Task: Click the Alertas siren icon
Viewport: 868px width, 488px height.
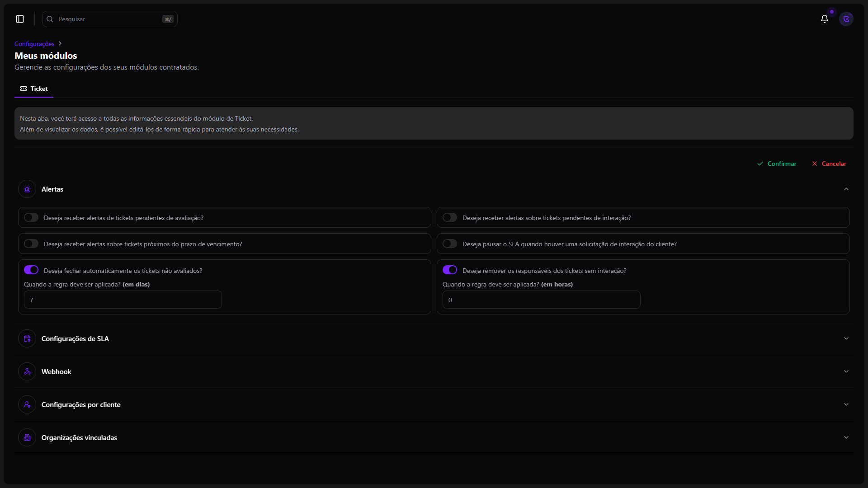Action: [x=27, y=189]
